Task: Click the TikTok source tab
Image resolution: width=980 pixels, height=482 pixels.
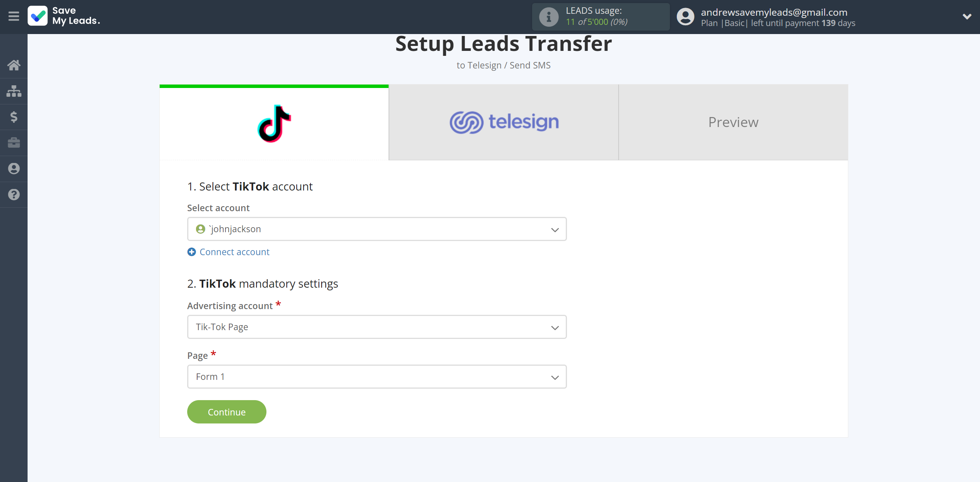Action: 274,122
